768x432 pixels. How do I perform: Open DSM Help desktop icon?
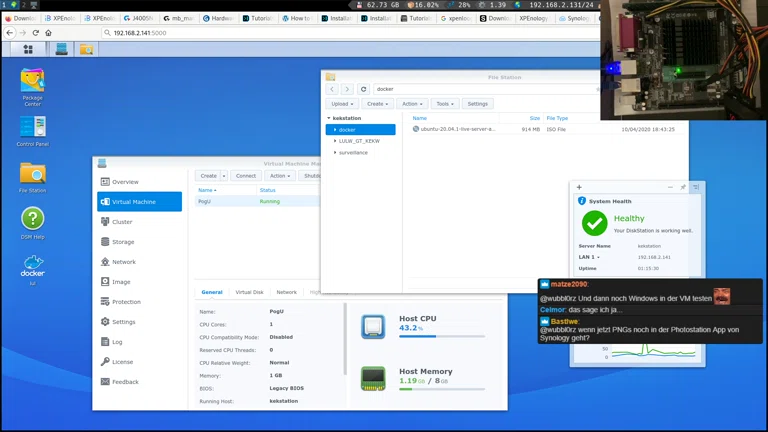click(x=32, y=223)
